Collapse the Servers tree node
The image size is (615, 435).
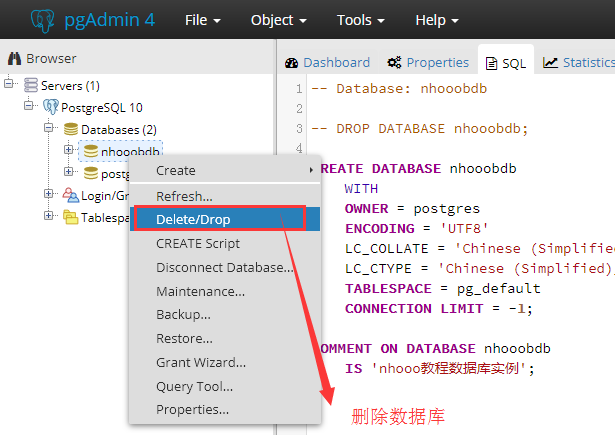pyautogui.click(x=10, y=85)
